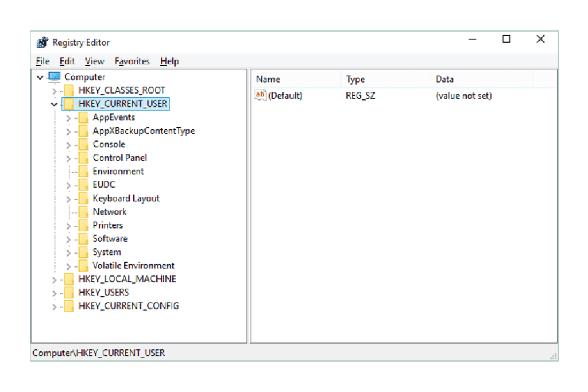Click the Control Panel folder icon
Image resolution: width=588 pixels, height=392 pixels.
click(x=83, y=158)
